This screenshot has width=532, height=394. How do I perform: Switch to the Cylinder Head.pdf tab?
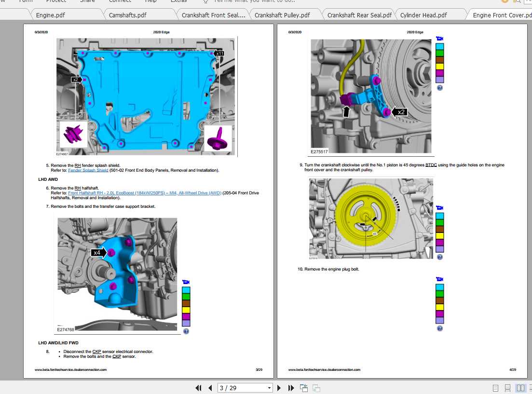click(423, 15)
